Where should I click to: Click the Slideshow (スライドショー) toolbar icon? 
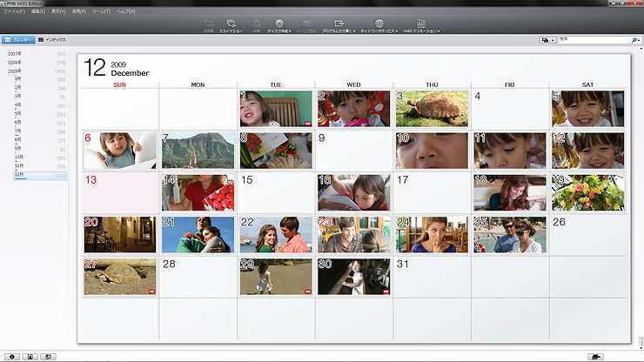point(231,25)
